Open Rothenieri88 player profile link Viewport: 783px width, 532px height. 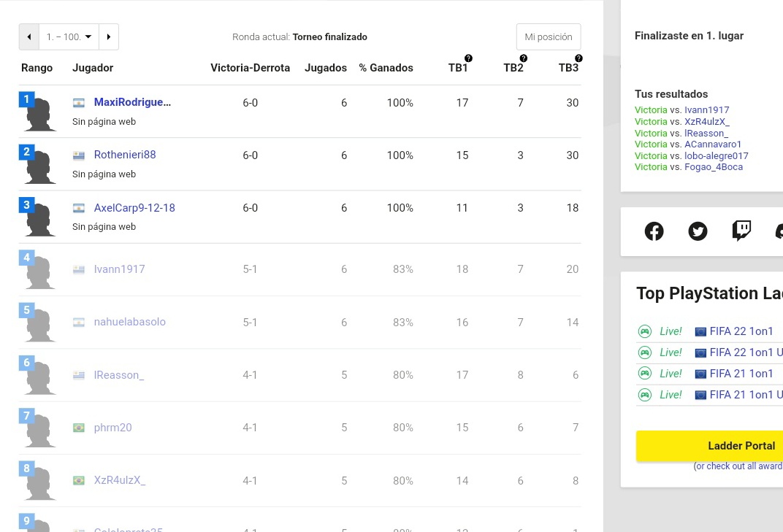point(125,155)
